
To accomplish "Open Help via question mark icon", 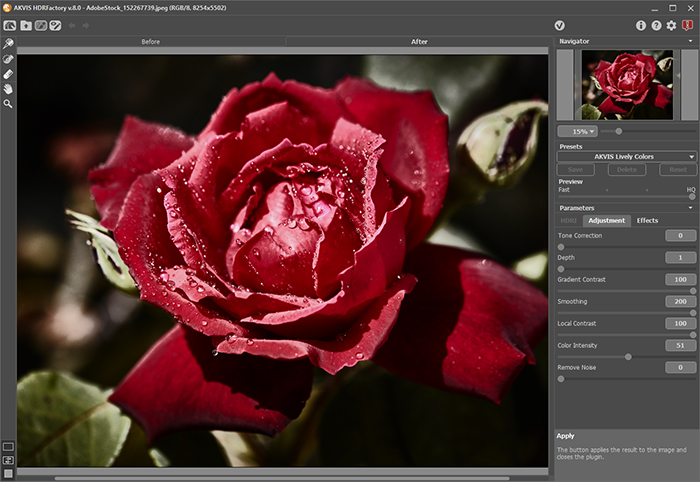I will (x=656, y=25).
